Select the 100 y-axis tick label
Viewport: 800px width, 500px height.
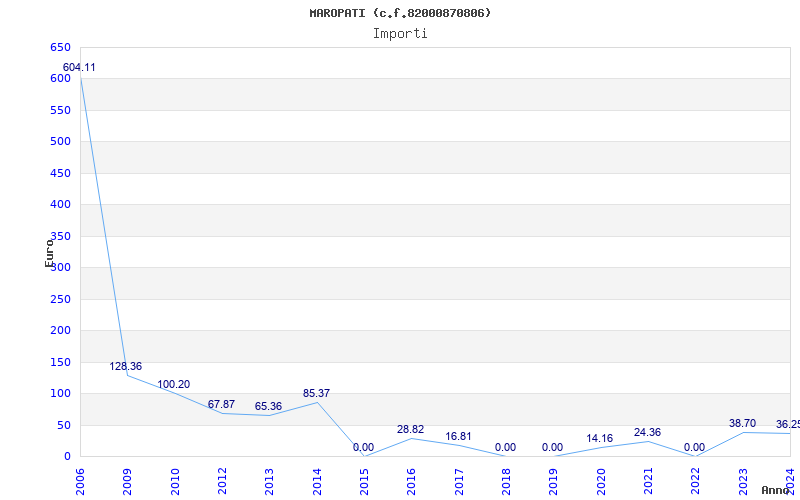60,394
